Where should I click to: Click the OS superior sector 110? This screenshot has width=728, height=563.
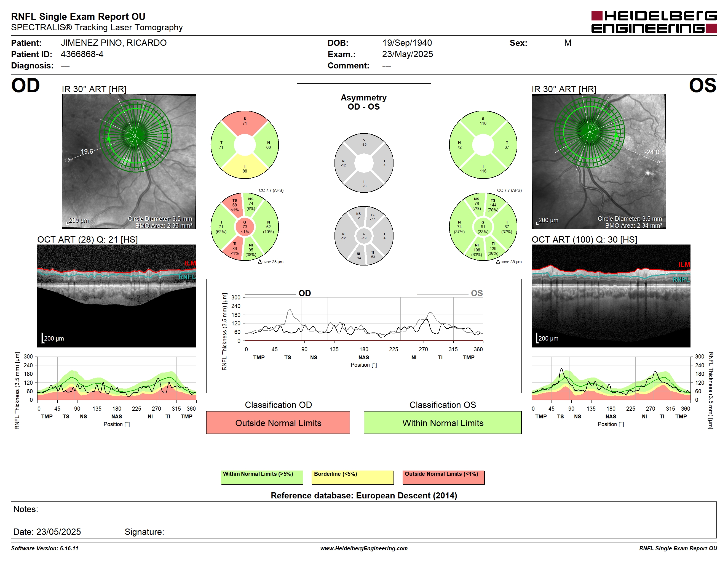(483, 121)
